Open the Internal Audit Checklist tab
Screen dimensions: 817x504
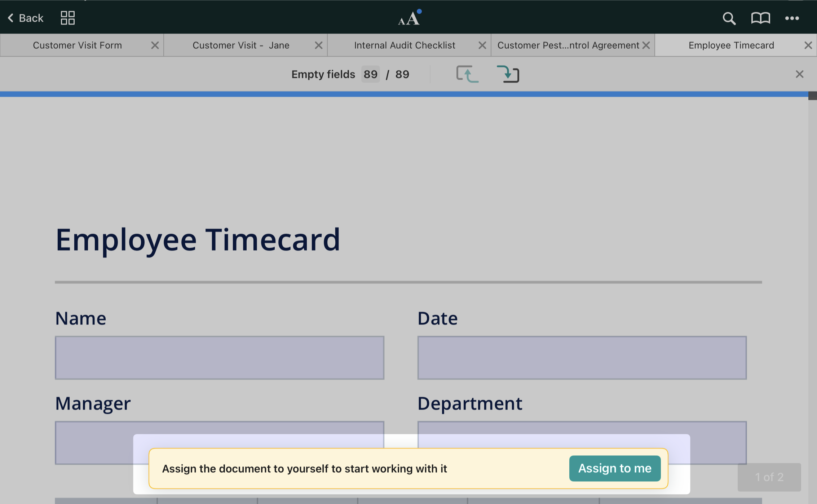pyautogui.click(x=404, y=45)
